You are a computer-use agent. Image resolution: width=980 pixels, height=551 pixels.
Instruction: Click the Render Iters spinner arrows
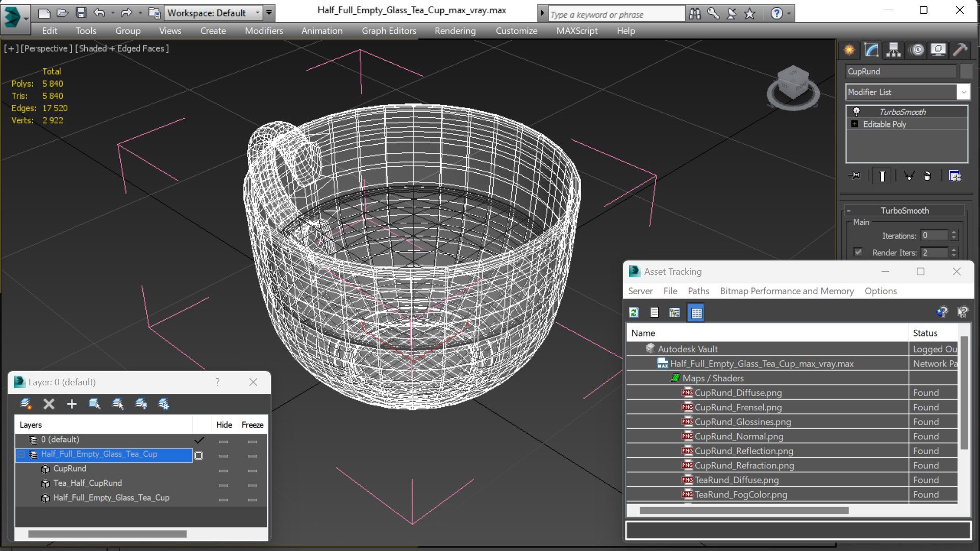pos(953,252)
